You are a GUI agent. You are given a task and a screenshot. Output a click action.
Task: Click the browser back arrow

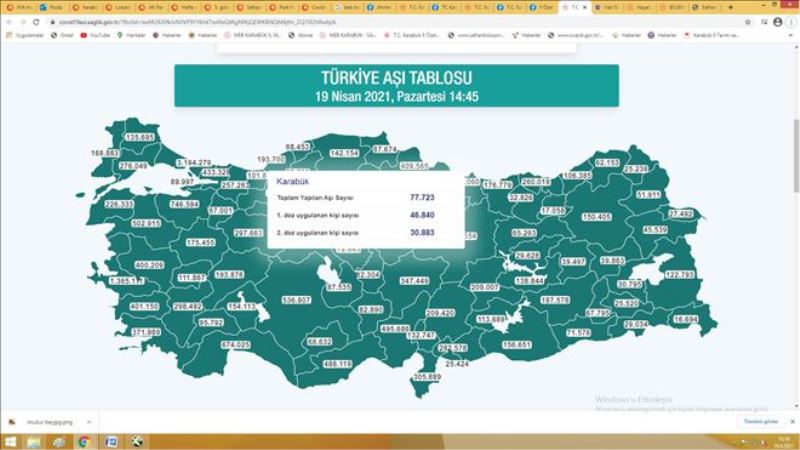pos(8,21)
